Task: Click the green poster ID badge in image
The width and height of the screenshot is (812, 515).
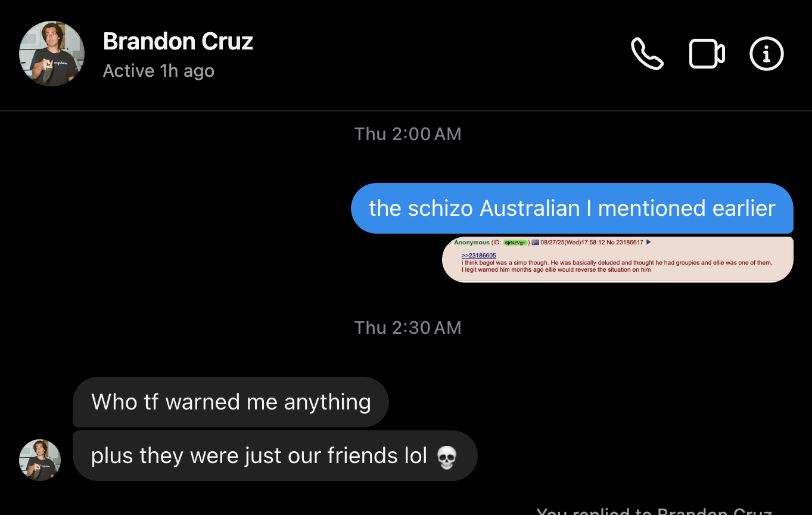Action: pyautogui.click(x=515, y=243)
